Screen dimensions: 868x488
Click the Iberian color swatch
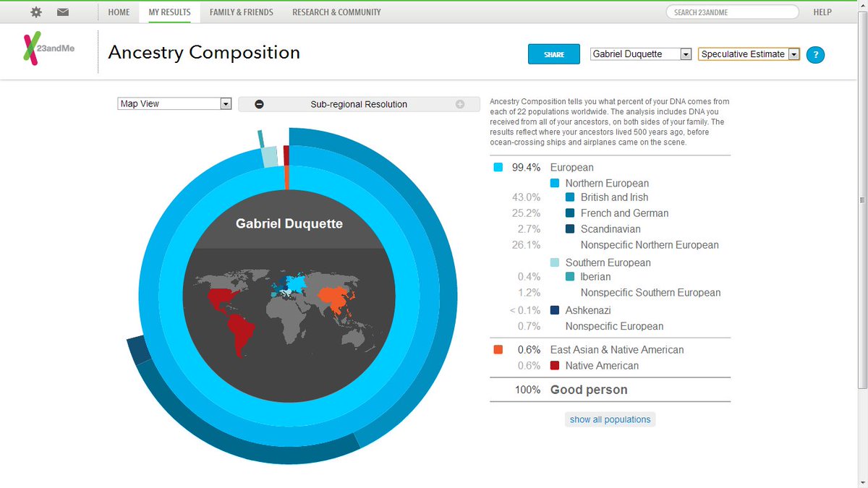571,277
